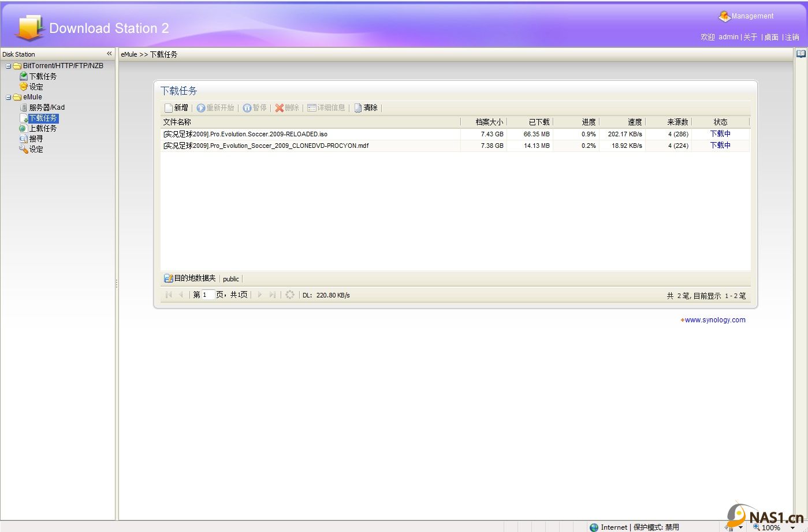
Task: Open the browser zoom 100% dropdown
Action: 793,528
